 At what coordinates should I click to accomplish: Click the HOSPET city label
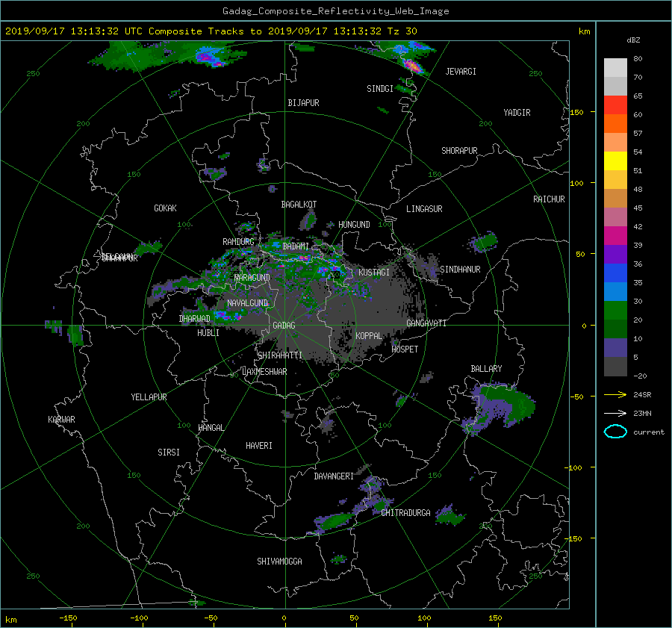click(405, 349)
